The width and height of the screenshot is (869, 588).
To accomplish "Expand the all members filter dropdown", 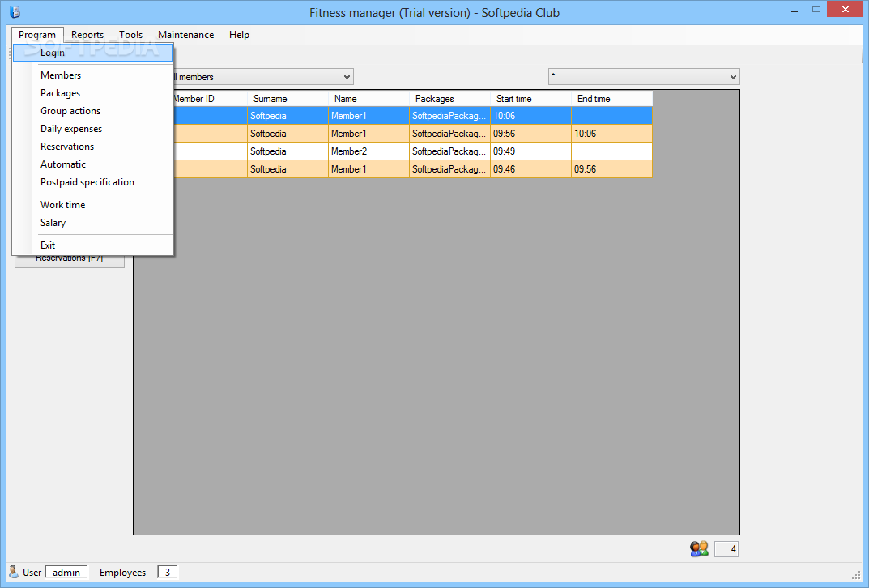I will tap(347, 76).
